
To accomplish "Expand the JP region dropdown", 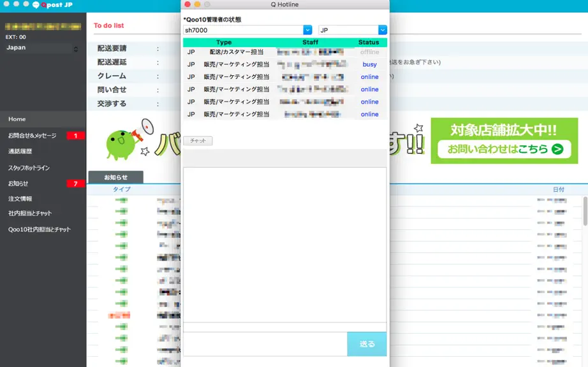I will pyautogui.click(x=383, y=30).
